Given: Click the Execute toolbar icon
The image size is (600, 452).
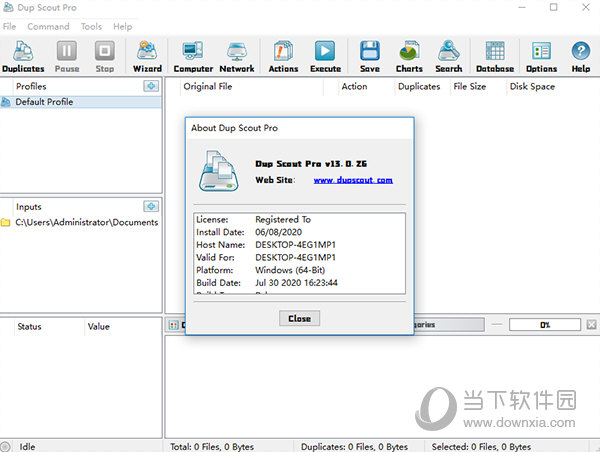Looking at the screenshot, I should tap(325, 56).
